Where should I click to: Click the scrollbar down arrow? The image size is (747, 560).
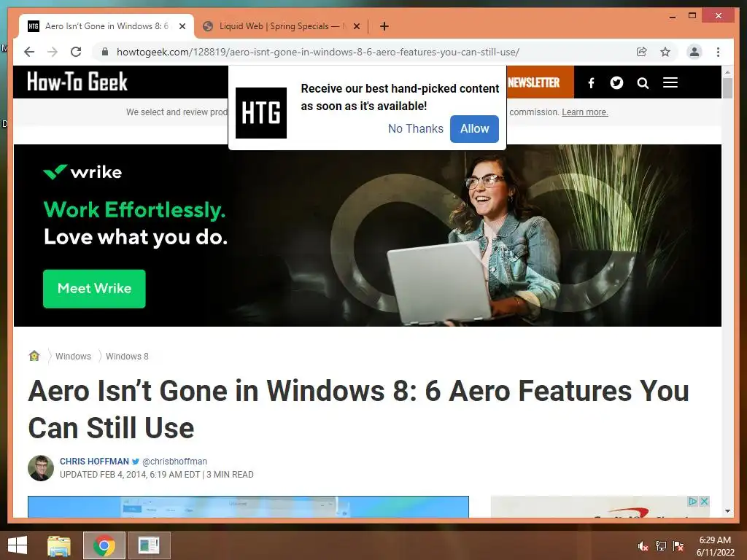coord(727,511)
